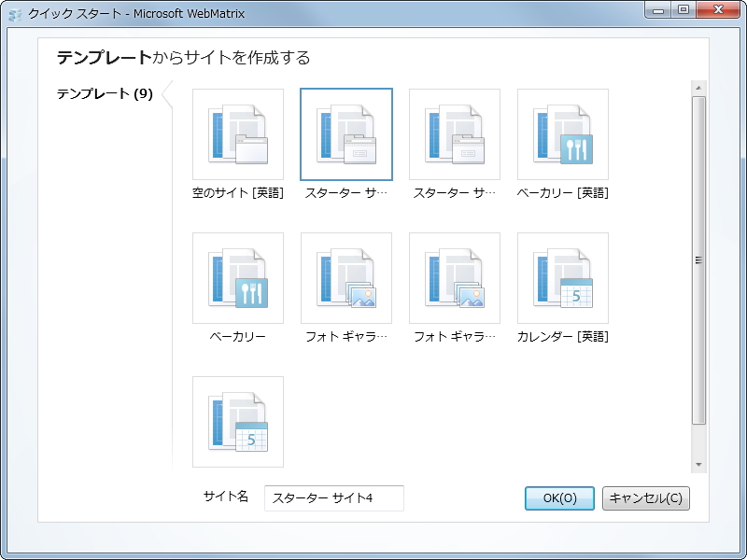Maximize the クイック スタート window
This screenshot has width=747, height=560.
point(684,9)
